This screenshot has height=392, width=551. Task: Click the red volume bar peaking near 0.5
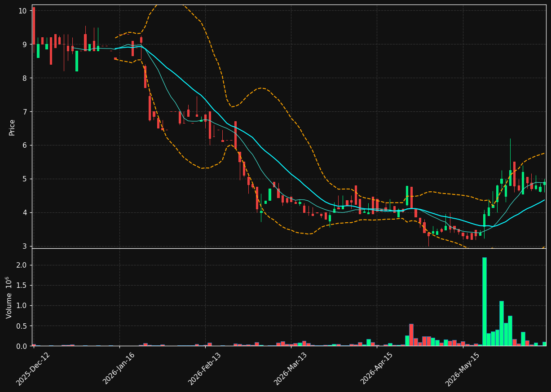tap(411, 335)
